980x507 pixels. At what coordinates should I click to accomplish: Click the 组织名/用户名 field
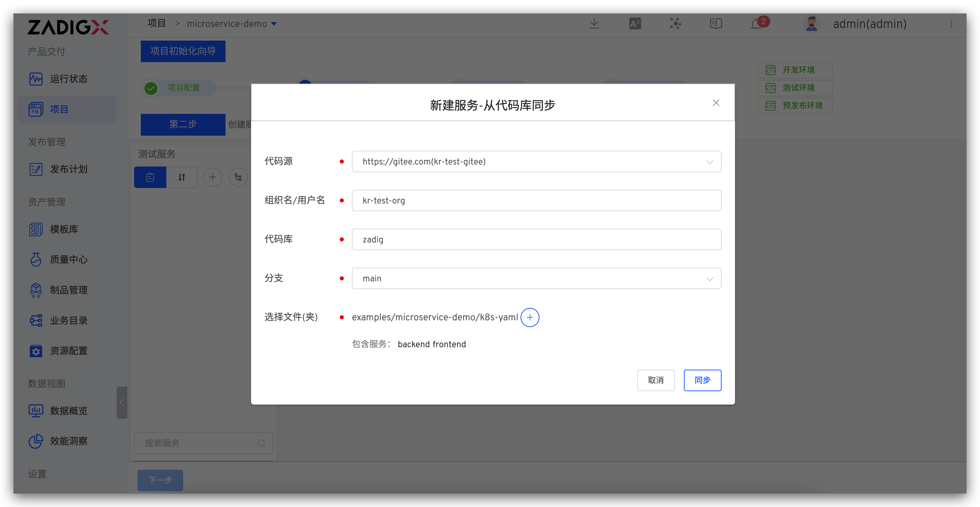click(536, 201)
